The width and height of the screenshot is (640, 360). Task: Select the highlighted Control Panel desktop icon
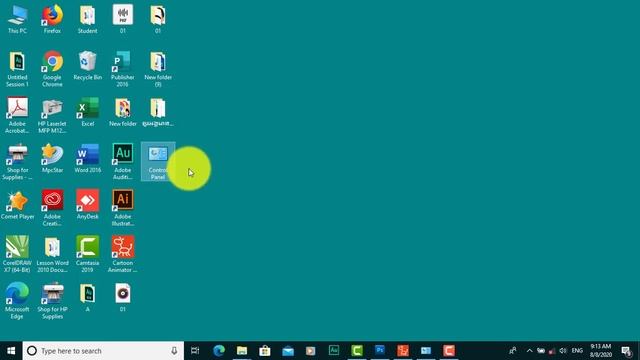point(158,162)
